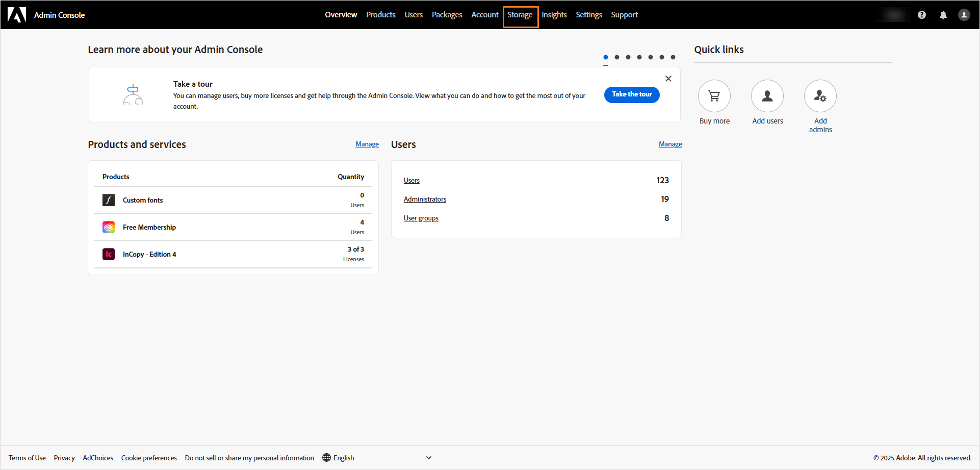Viewport: 980px width, 470px height.
Task: Open the Storage tab
Action: pyautogui.click(x=520, y=15)
